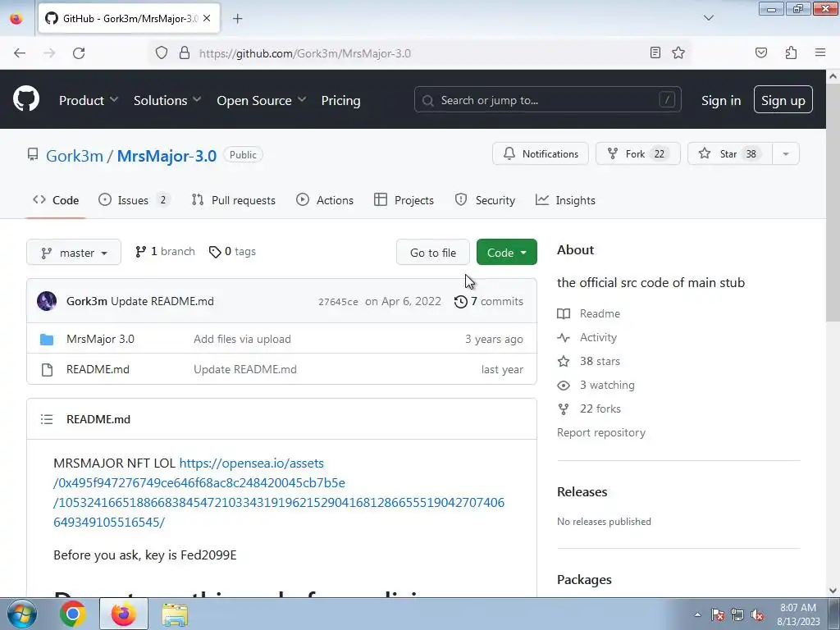Screen dimensions: 840x630
Task: Open Firefox extensions puzzle icon
Action: pyautogui.click(x=791, y=52)
